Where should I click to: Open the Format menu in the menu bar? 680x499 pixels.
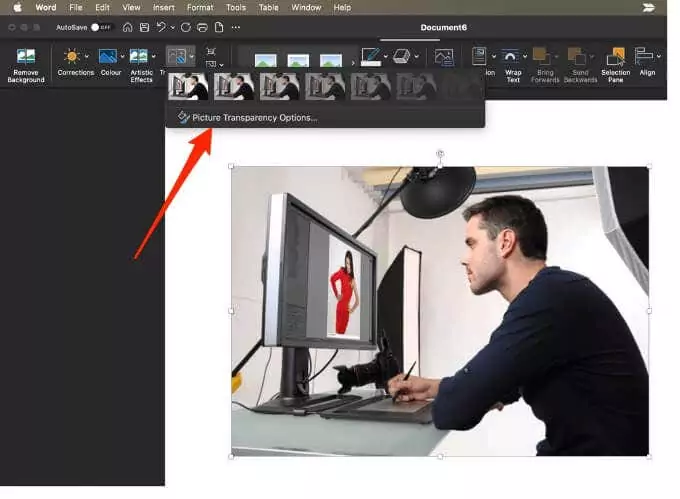pos(200,7)
